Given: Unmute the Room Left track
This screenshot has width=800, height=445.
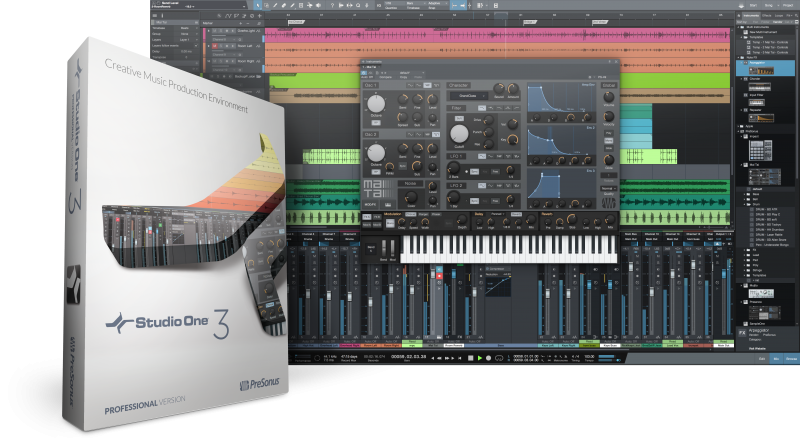Looking at the screenshot, I should pos(215,46).
